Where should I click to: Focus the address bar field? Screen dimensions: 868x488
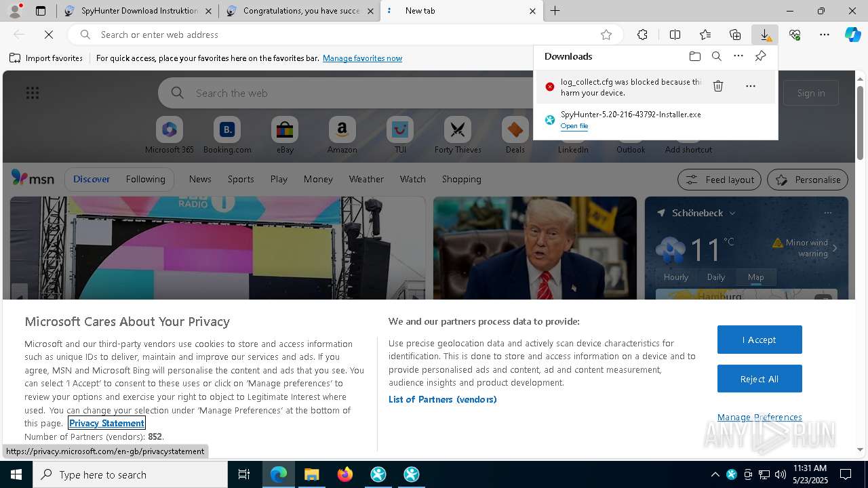344,35
